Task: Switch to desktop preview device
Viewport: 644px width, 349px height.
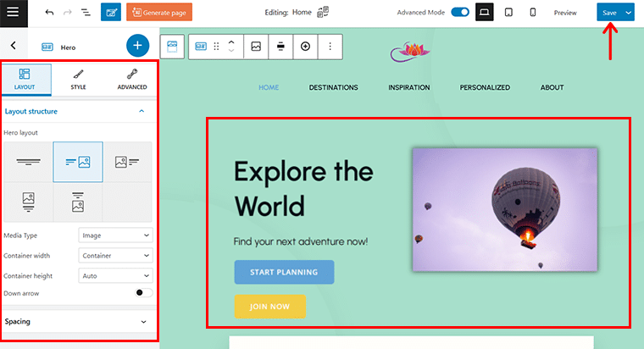Action: pyautogui.click(x=484, y=13)
